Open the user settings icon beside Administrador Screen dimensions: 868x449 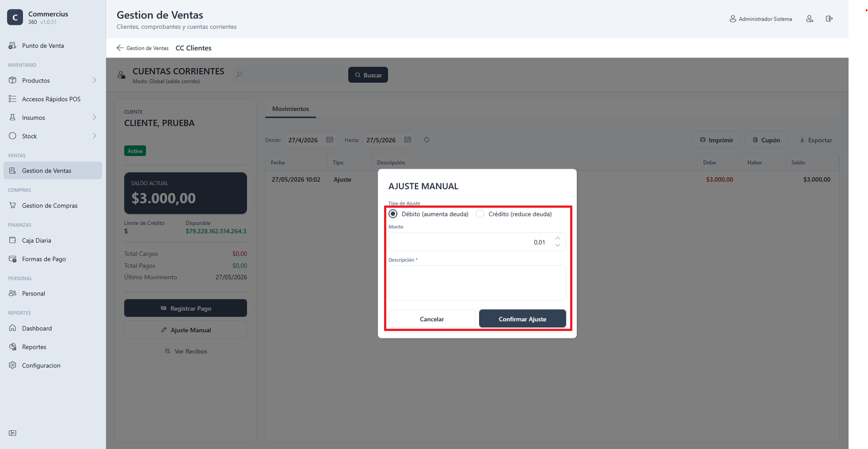(x=809, y=19)
